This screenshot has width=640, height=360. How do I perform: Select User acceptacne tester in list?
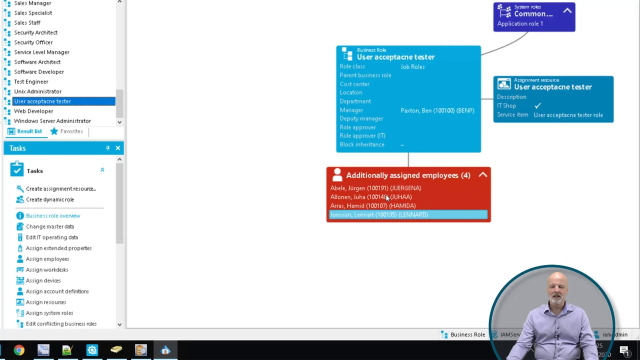64,101
